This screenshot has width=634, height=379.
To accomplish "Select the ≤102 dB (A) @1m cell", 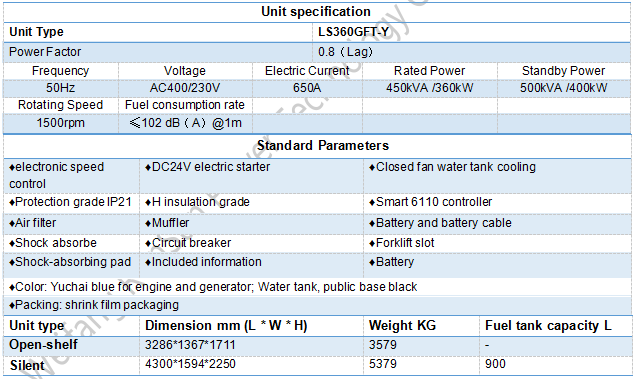I will pos(185,123).
